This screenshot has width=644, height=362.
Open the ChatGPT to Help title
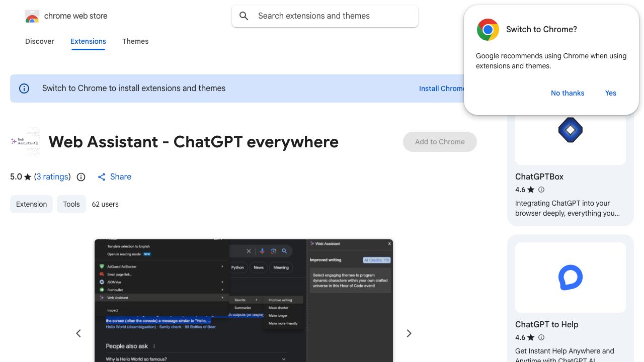point(547,325)
